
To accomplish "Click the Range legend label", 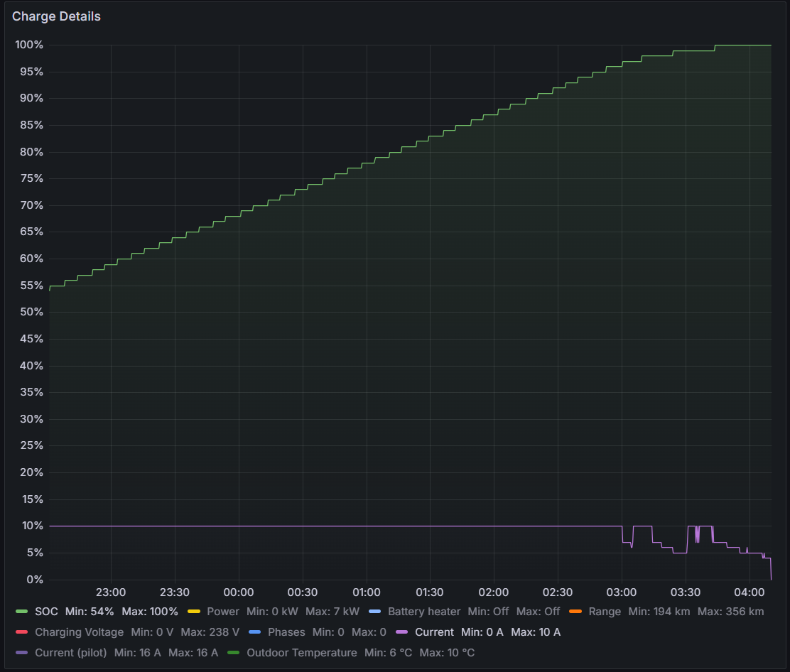I will 604,612.
